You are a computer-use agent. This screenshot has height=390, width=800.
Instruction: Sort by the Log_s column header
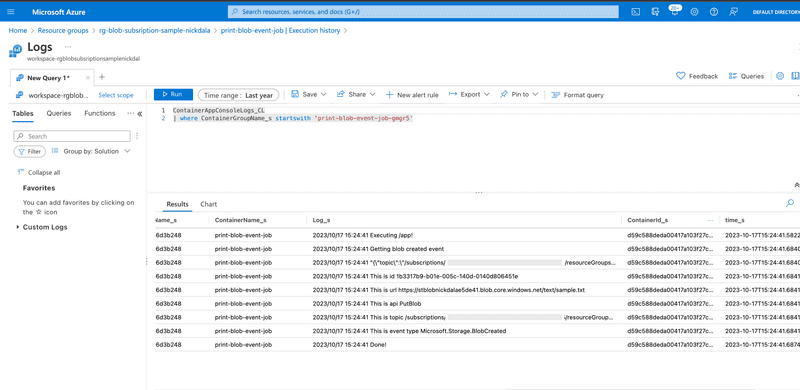(321, 220)
